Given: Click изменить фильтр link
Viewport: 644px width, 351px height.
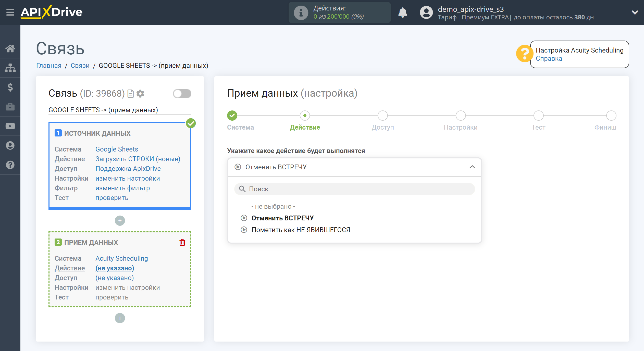Looking at the screenshot, I should coord(122,188).
